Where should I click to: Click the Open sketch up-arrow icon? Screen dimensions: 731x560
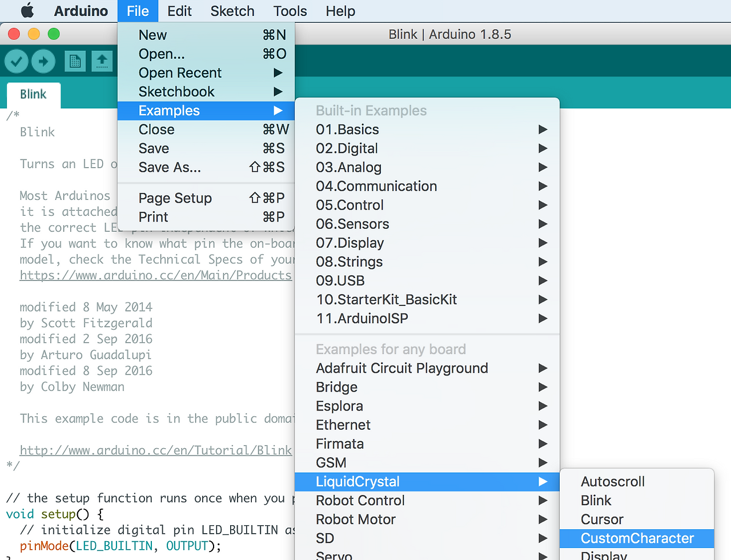[x=102, y=61]
